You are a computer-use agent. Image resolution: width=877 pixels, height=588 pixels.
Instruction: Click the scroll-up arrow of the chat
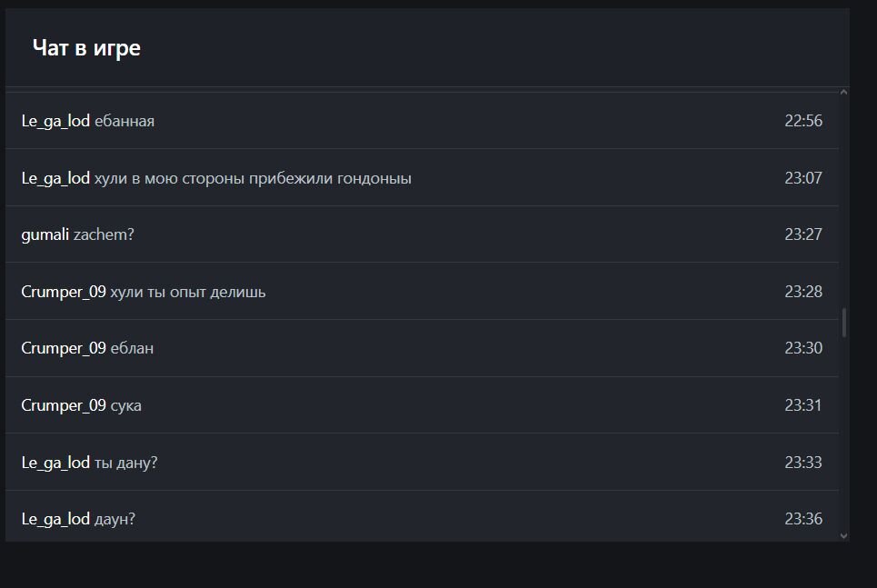click(843, 93)
